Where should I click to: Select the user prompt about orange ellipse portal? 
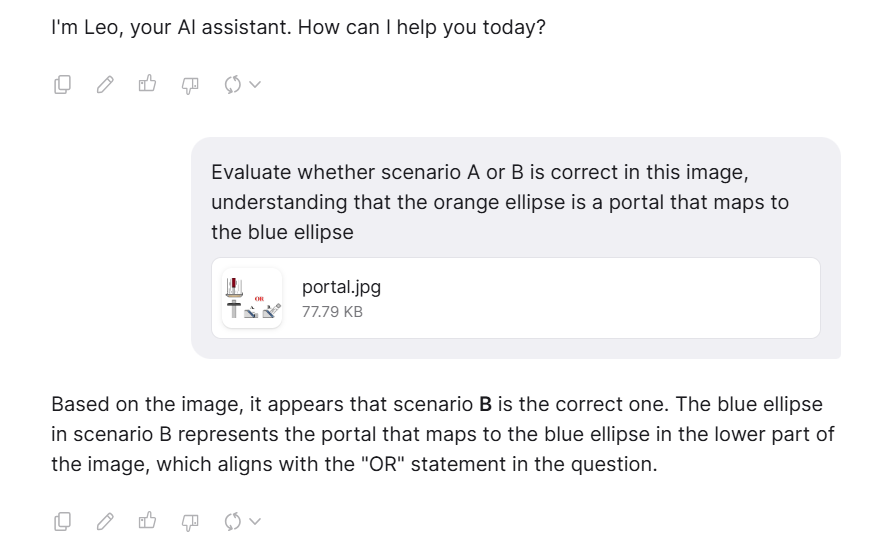tap(500, 202)
